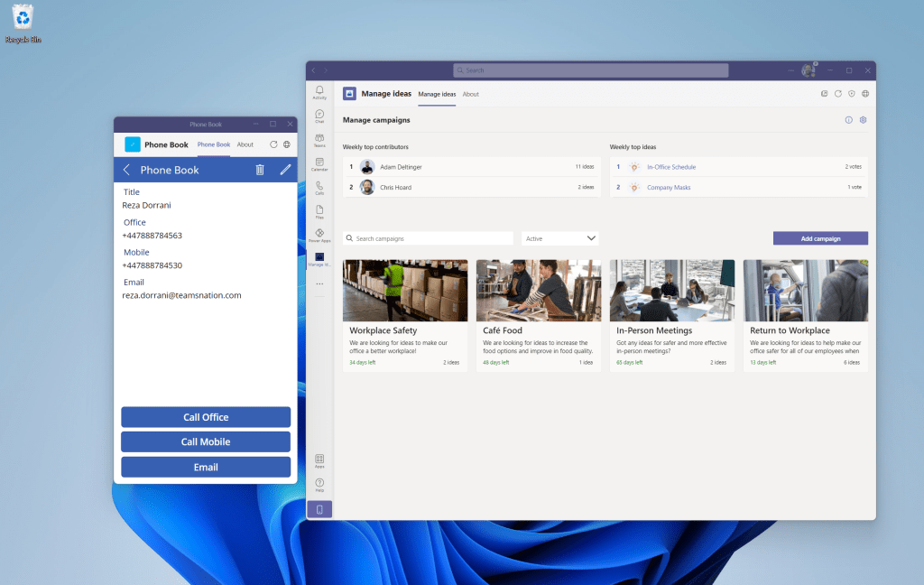Go back using the Phone Book arrow

(126, 170)
